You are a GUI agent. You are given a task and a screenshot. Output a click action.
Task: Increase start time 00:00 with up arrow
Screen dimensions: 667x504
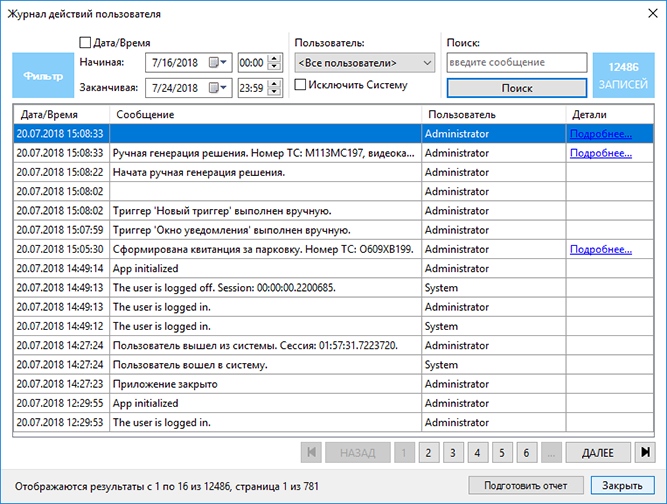[x=275, y=59]
